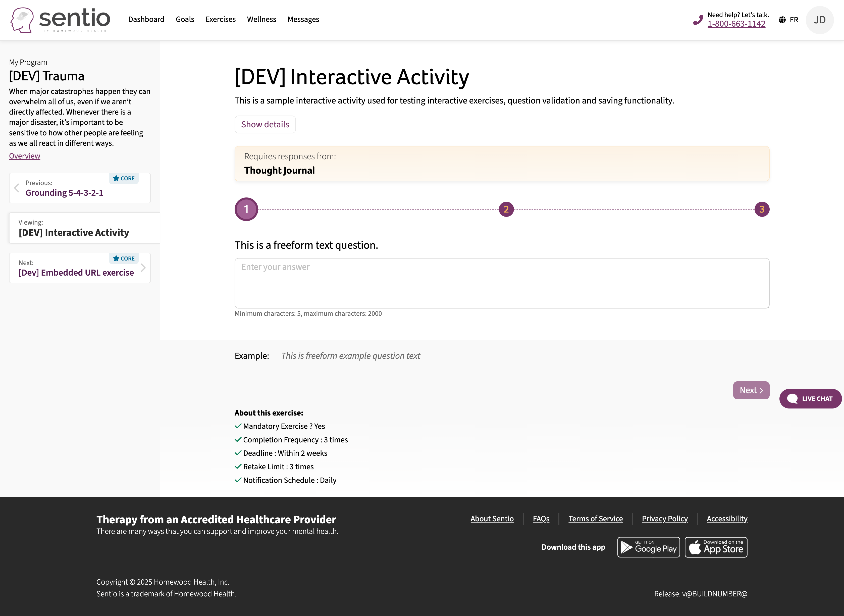
Task: Open the Exercises menu item
Action: 221,19
